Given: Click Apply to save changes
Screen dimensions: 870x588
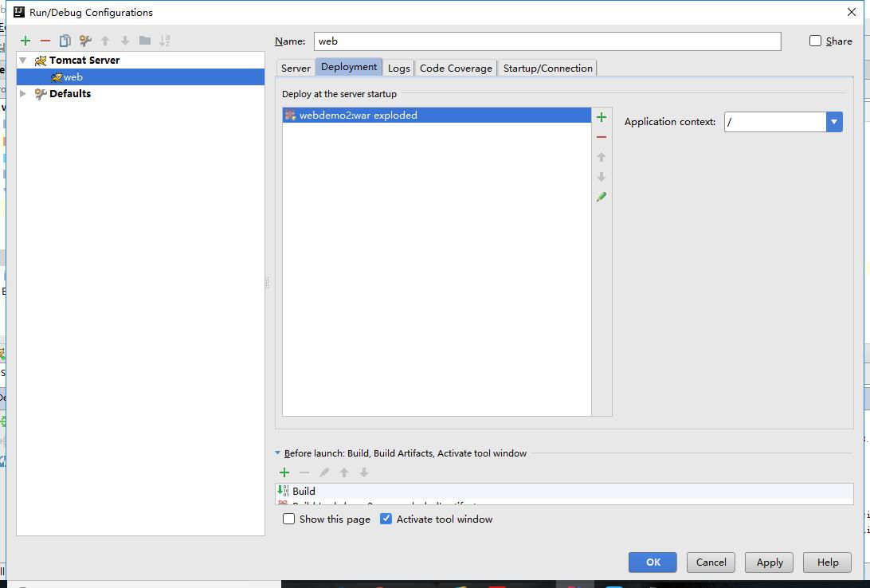Looking at the screenshot, I should click(769, 562).
